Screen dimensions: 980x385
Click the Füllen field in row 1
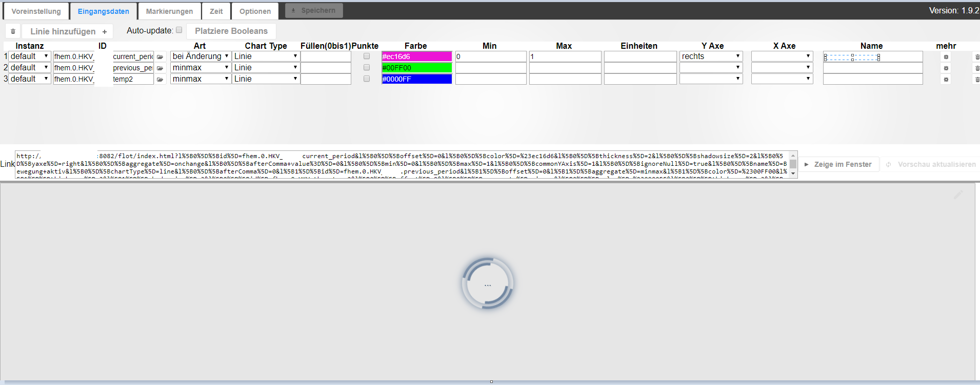coord(326,56)
